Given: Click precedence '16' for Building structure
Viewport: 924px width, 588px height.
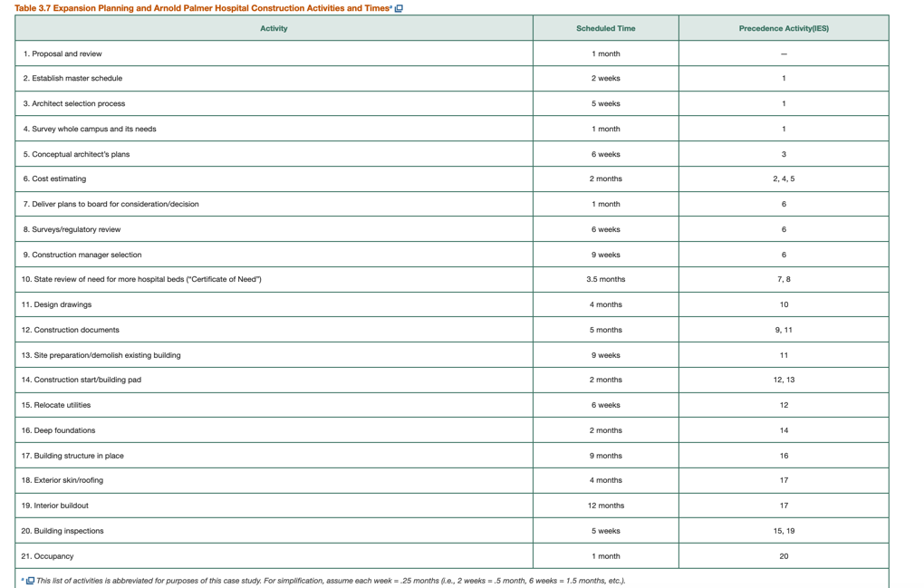Looking at the screenshot, I should point(784,456).
